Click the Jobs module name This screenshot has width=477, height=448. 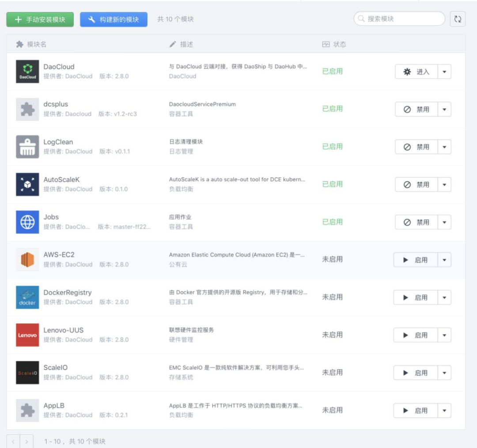[51, 217]
